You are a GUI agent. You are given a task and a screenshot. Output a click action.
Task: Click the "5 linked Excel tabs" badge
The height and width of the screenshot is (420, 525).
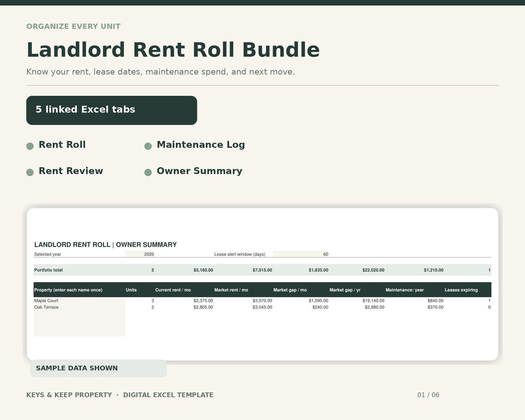[x=111, y=110]
